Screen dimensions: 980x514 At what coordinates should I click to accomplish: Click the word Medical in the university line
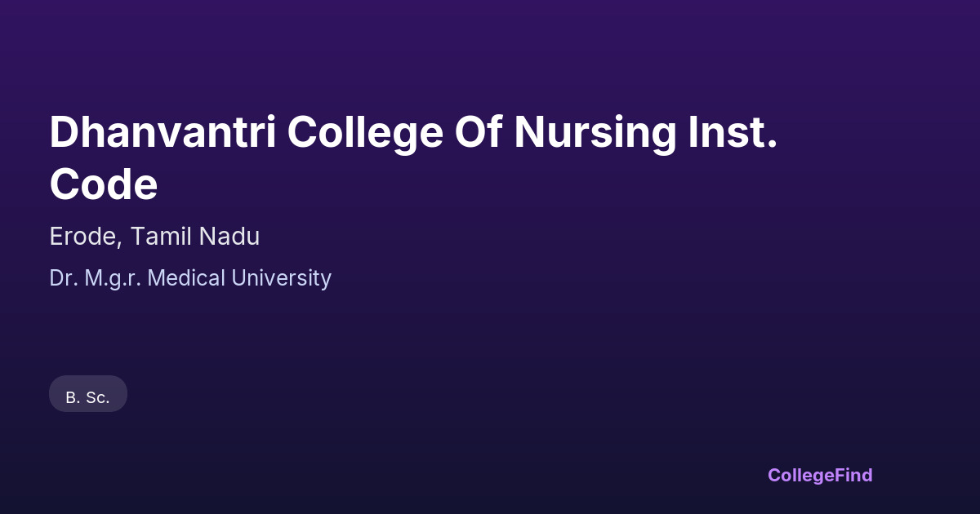click(187, 278)
